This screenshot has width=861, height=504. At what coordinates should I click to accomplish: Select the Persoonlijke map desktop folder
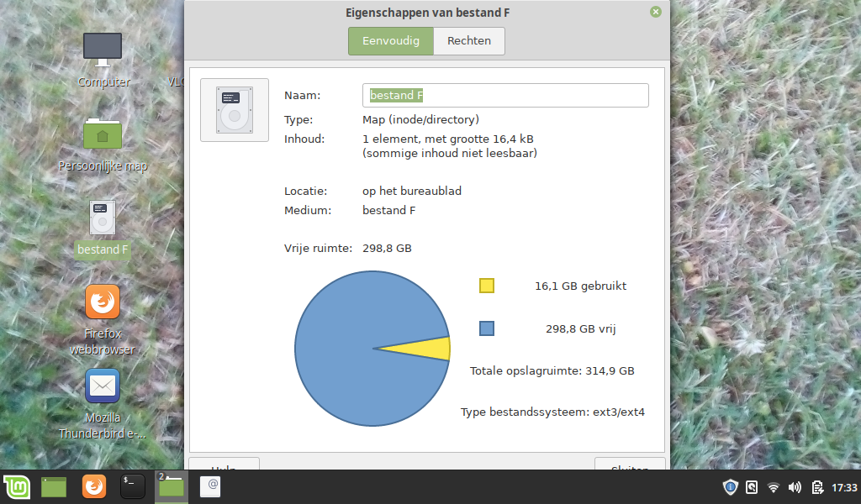pyautogui.click(x=103, y=134)
